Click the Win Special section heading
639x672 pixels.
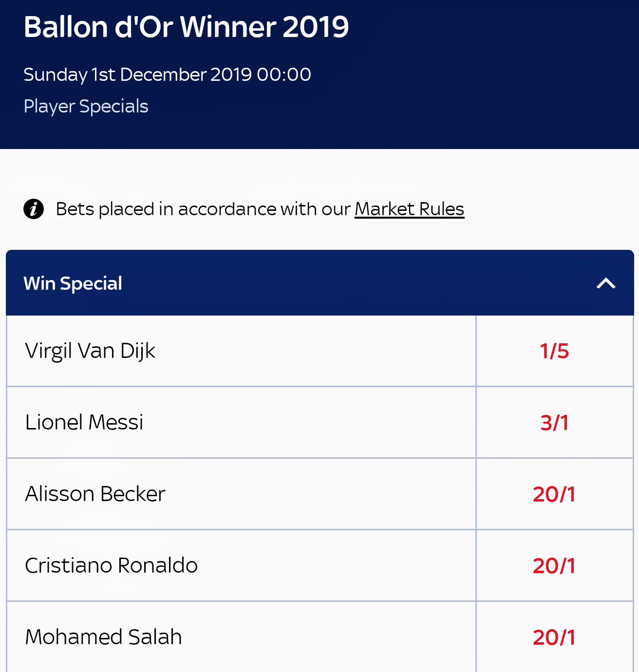(x=73, y=283)
